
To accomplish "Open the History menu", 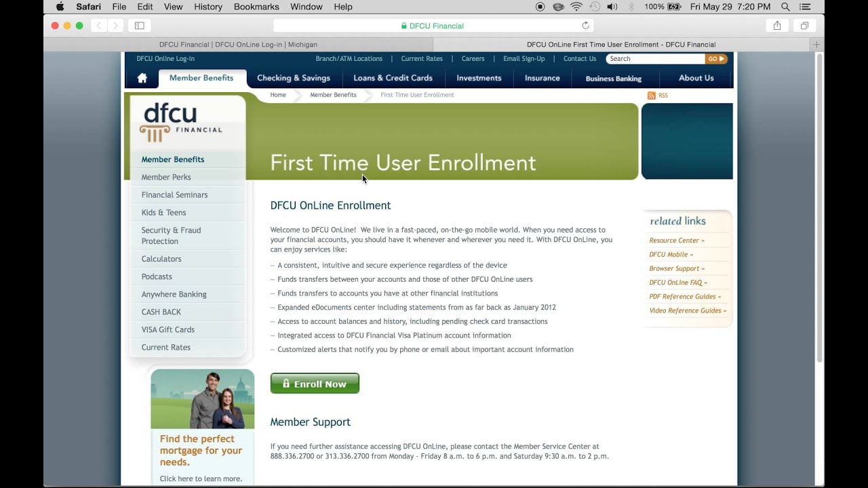I will pyautogui.click(x=208, y=7).
